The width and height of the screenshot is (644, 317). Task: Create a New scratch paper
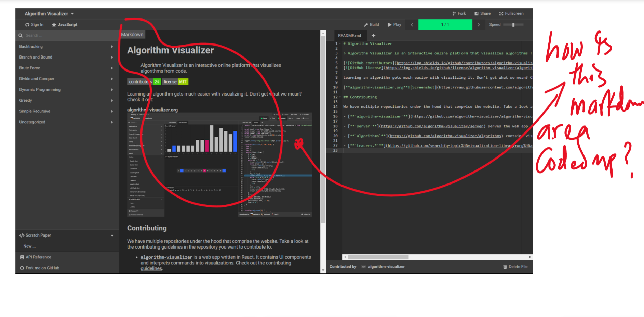pos(67,246)
